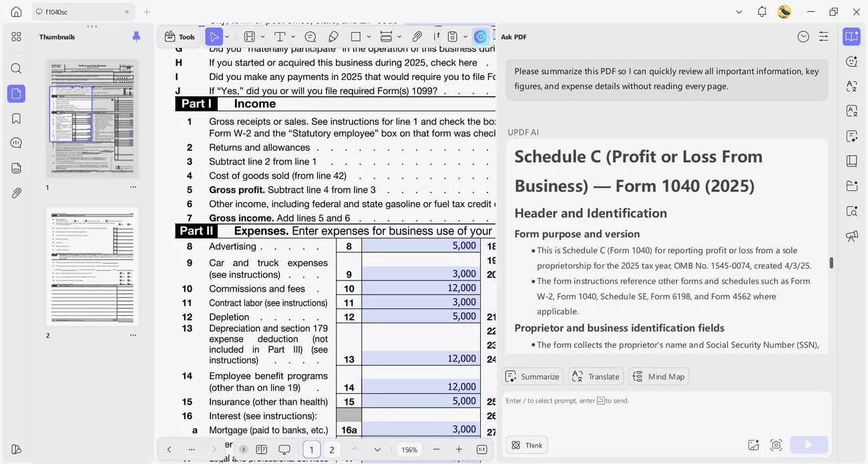Open the left sidebar dashboard grid icon
Screen dimensions: 868x464
coord(16,37)
